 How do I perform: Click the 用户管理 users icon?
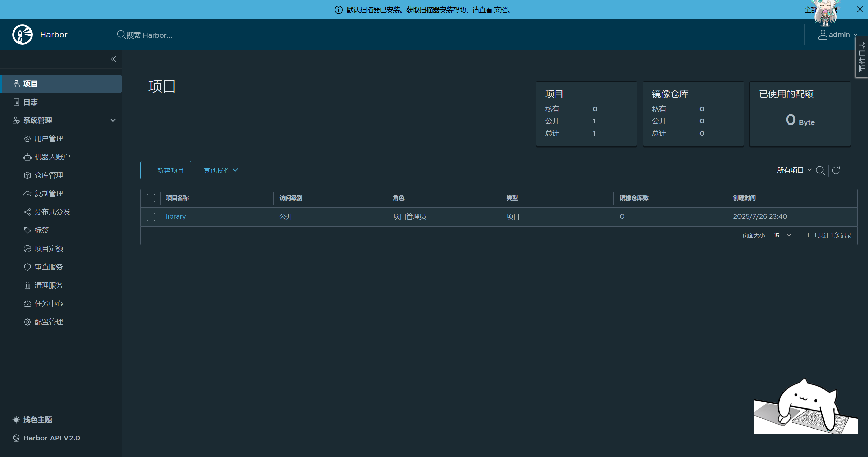click(x=27, y=139)
